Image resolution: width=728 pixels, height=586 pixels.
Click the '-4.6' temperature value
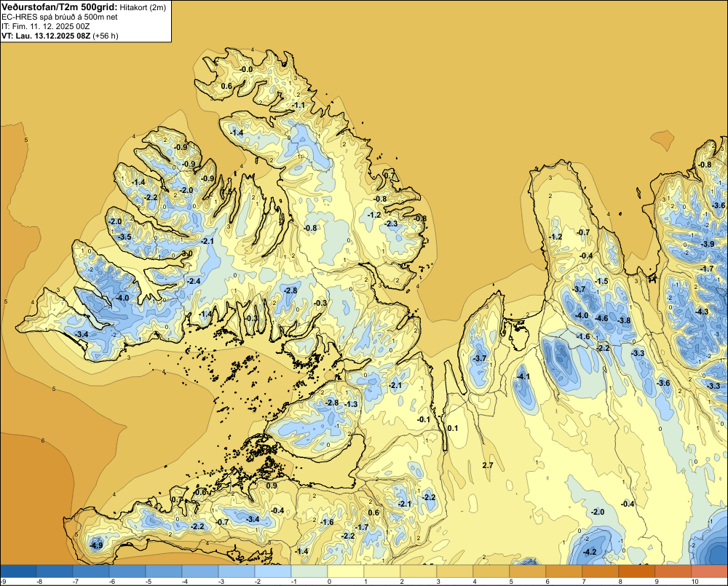tap(601, 318)
